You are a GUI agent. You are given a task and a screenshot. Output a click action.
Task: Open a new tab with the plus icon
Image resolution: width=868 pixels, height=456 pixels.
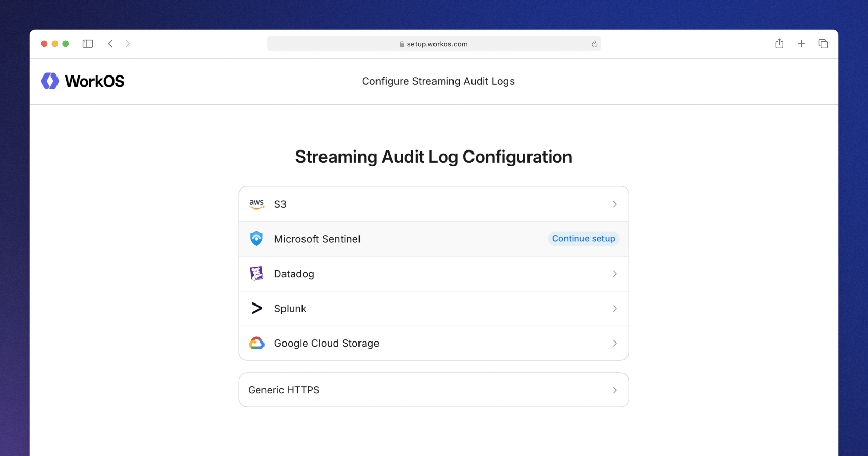point(801,44)
